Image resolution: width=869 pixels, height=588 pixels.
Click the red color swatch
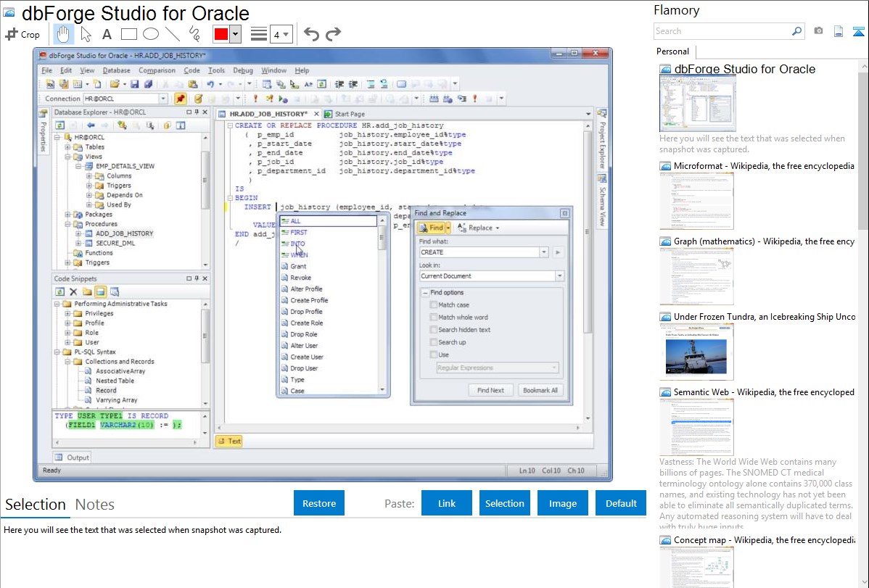[221, 34]
